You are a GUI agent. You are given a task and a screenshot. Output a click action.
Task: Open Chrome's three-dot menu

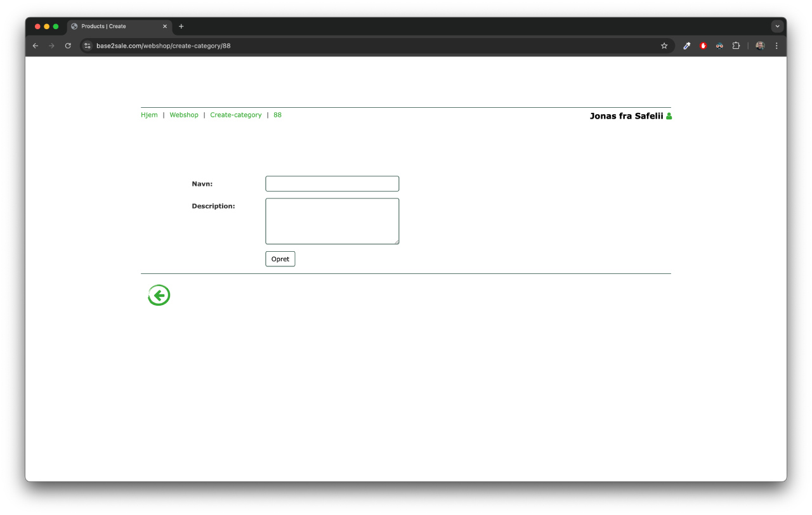[776, 46]
